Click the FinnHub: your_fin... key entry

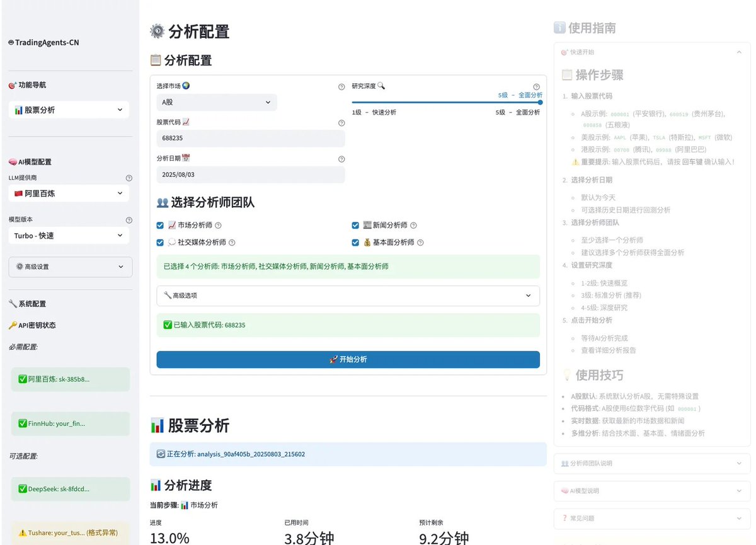[x=71, y=423]
